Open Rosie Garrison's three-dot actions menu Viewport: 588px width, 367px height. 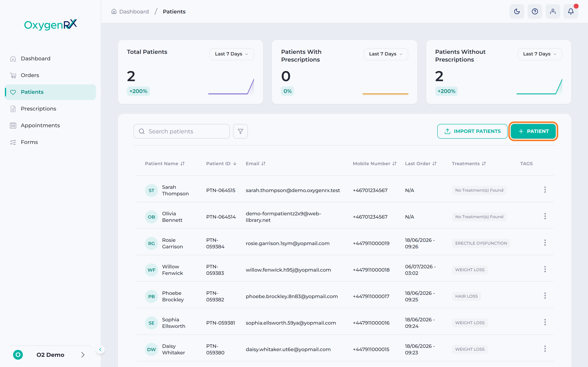click(x=545, y=243)
